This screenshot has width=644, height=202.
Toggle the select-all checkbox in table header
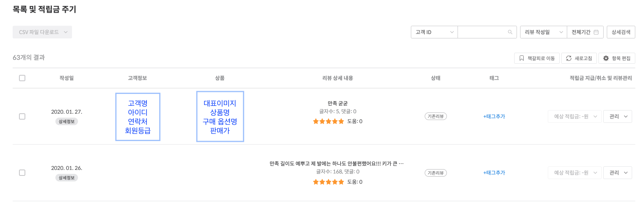coord(22,78)
